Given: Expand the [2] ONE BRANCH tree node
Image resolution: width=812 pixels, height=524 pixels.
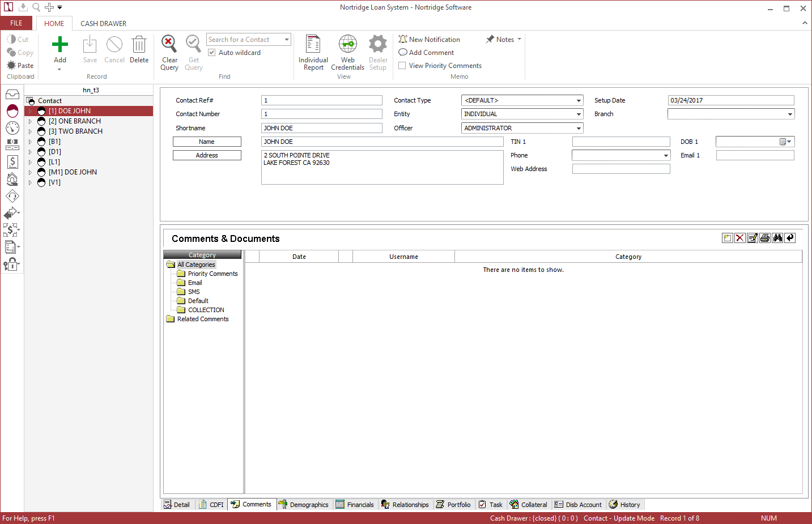Looking at the screenshot, I should pyautogui.click(x=30, y=121).
